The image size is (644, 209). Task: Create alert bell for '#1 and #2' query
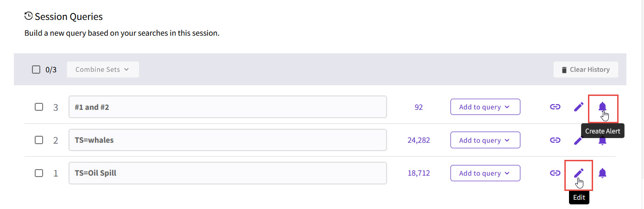[x=602, y=107]
